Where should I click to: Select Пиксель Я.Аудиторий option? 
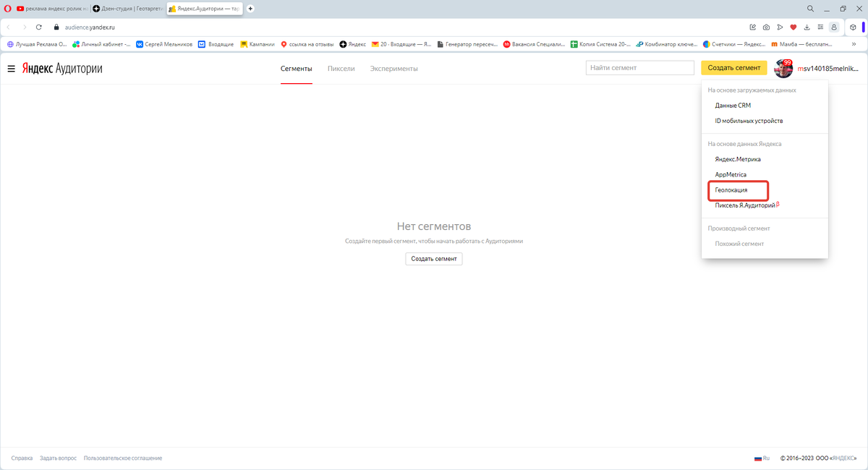pos(746,205)
